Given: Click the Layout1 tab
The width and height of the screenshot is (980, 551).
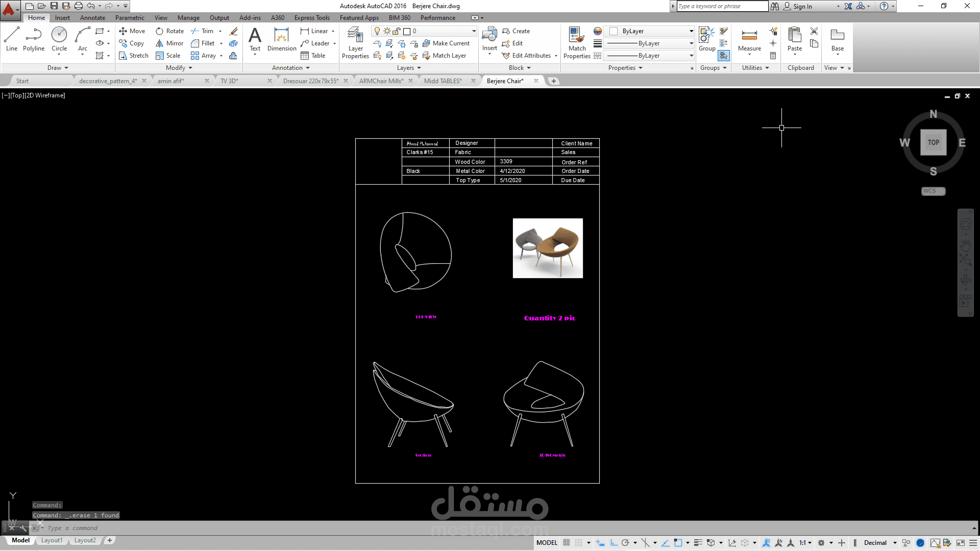Looking at the screenshot, I should (52, 540).
